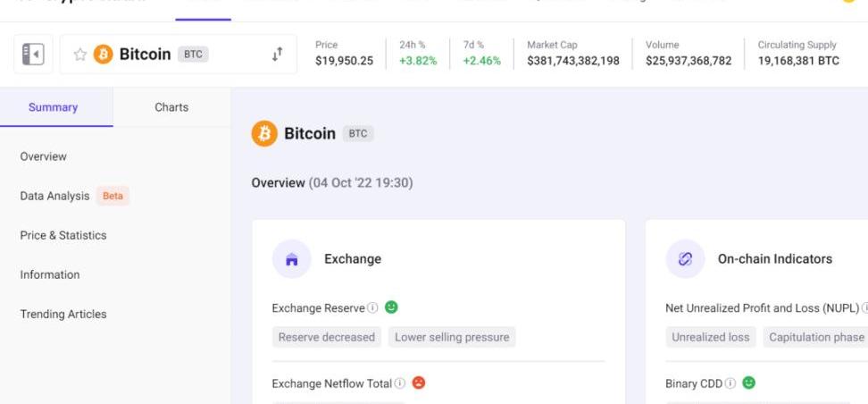Click green smiley beside Exchange Reserve

click(x=391, y=307)
